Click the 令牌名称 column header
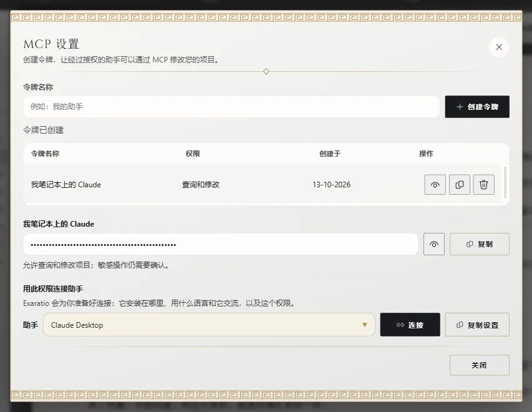 pos(45,154)
